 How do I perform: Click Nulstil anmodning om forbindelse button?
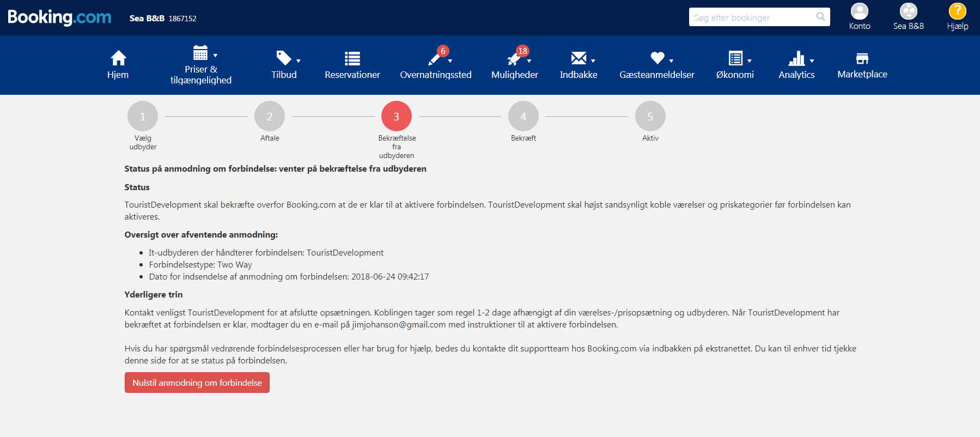197,383
